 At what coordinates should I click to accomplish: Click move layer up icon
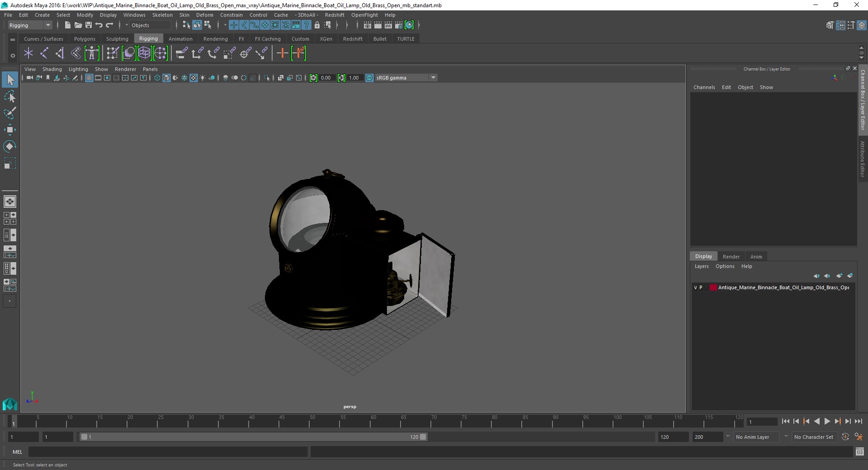[x=816, y=276]
